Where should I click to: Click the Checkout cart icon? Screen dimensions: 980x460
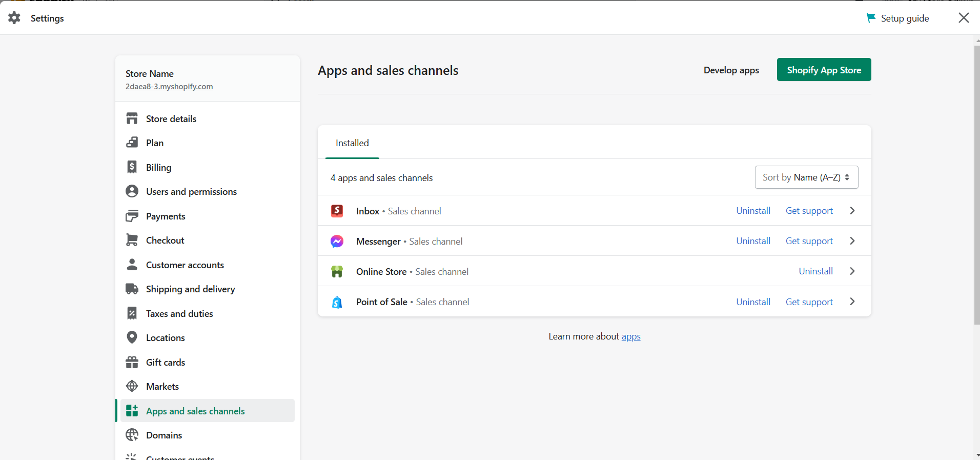pyautogui.click(x=132, y=240)
